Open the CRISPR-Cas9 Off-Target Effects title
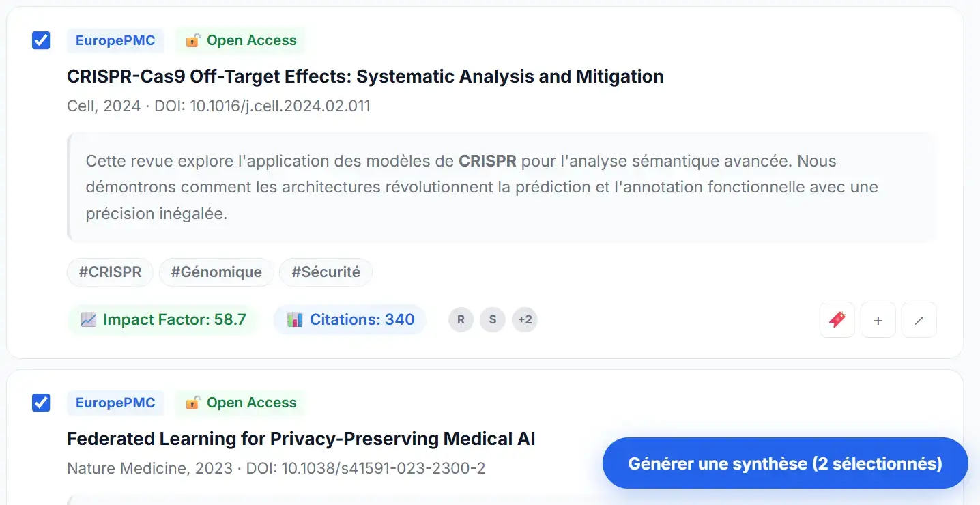Image resolution: width=980 pixels, height=505 pixels. tap(365, 76)
